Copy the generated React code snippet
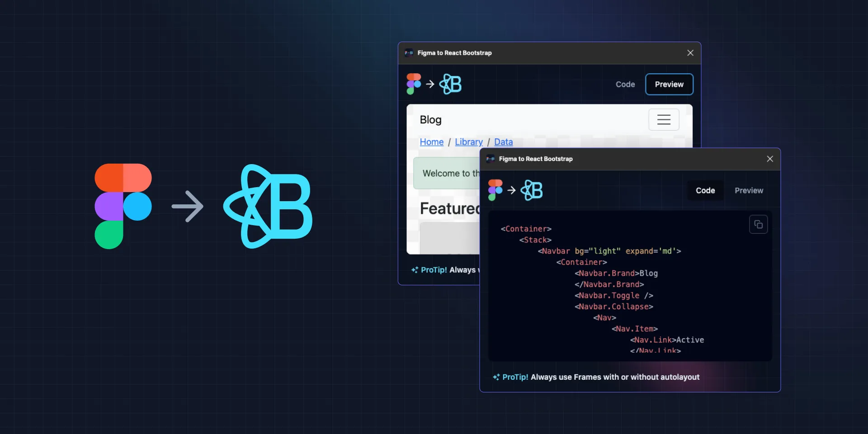Image resolution: width=868 pixels, height=434 pixels. click(759, 224)
